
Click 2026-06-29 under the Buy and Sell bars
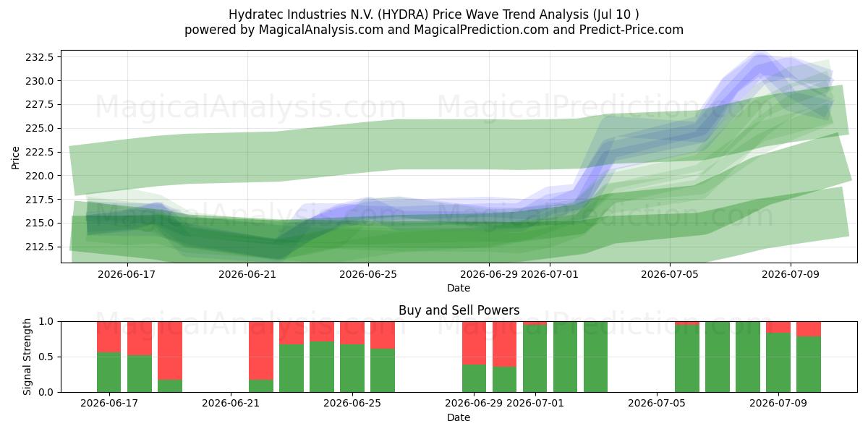474,404
